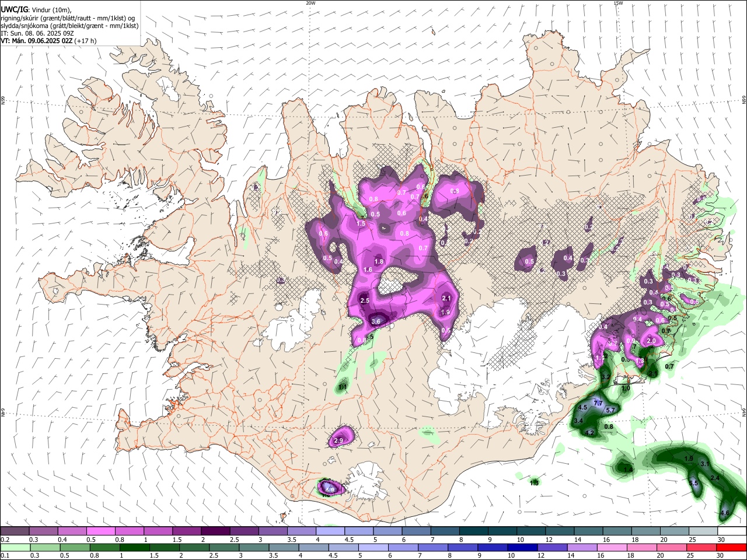Click the rainfall value 4.2
The width and height of the screenshot is (747, 560).
click(589, 433)
